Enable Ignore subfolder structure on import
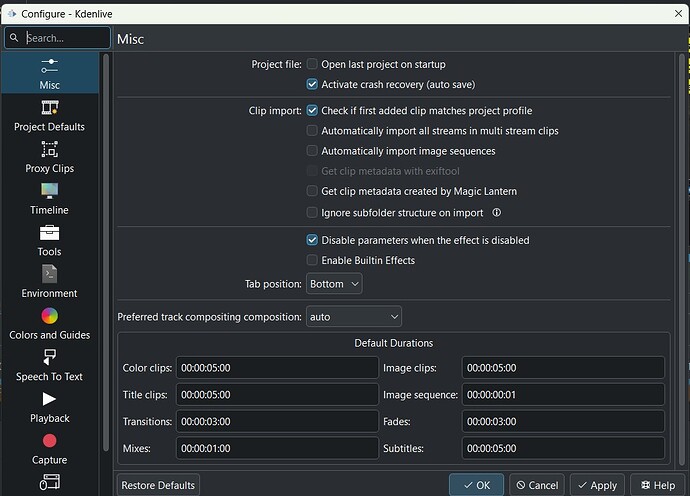This screenshot has height=496, width=690. point(312,213)
